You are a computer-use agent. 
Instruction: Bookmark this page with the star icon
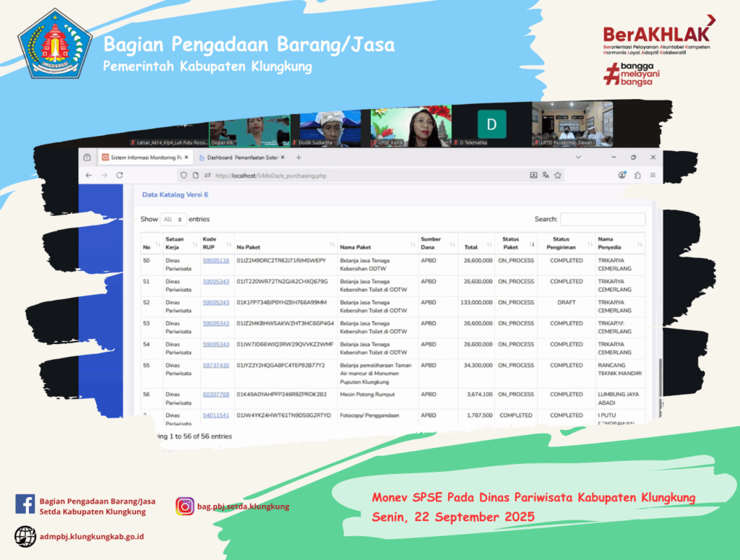[x=559, y=175]
